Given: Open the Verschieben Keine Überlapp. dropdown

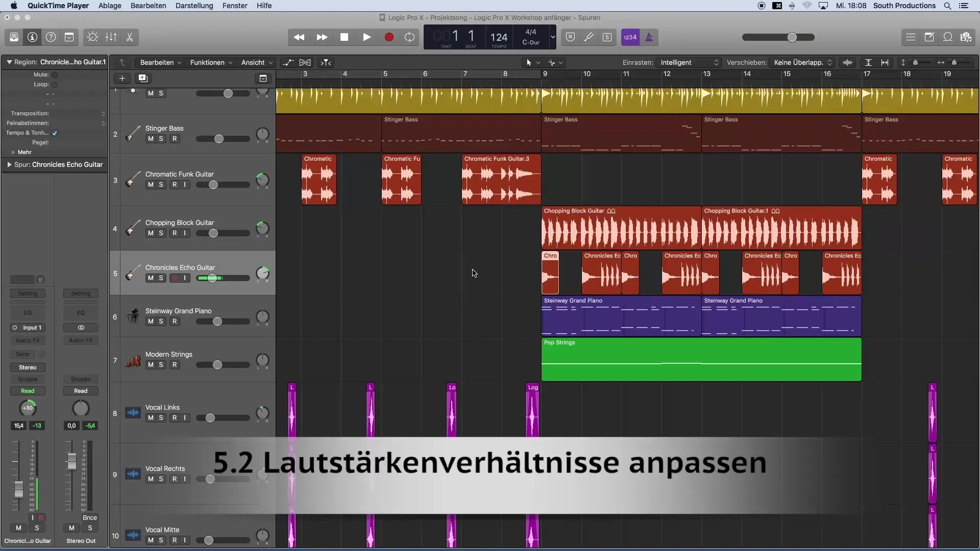Looking at the screenshot, I should coord(802,62).
